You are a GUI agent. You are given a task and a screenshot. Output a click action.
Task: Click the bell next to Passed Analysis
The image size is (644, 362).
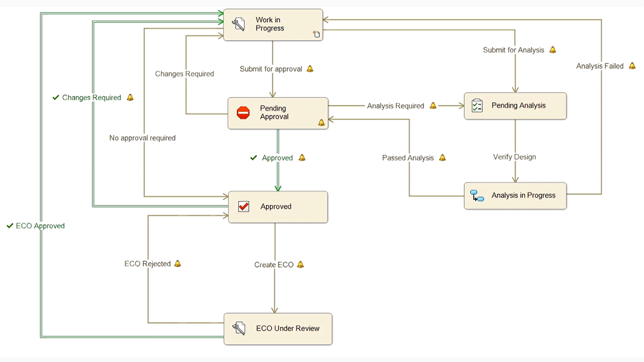click(x=443, y=158)
